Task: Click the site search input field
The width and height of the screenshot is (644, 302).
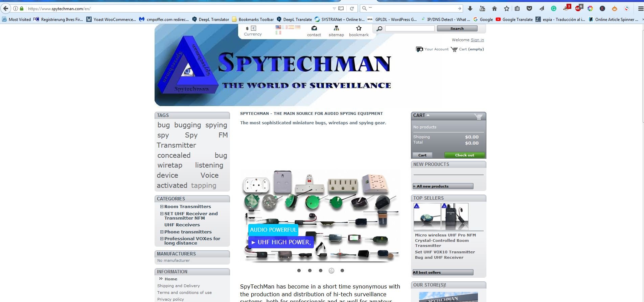Action: [410, 28]
